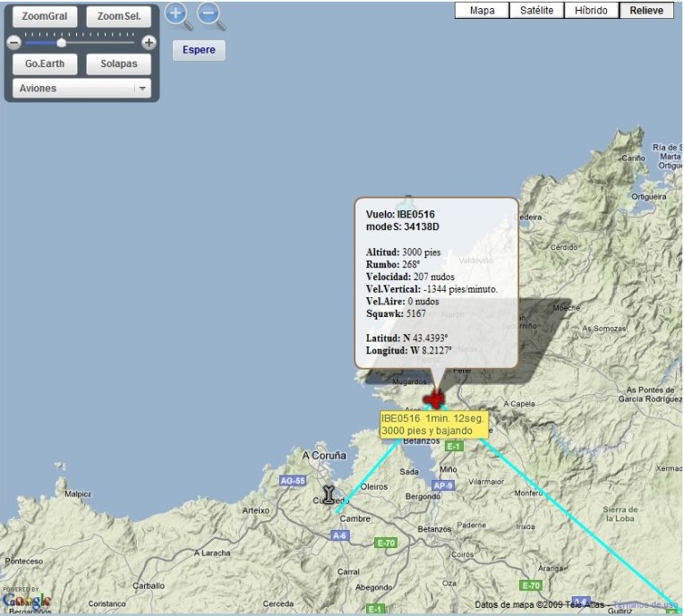Viewport: 684px width, 616px height.
Task: Open the Aviones dropdown list
Action: [x=76, y=89]
